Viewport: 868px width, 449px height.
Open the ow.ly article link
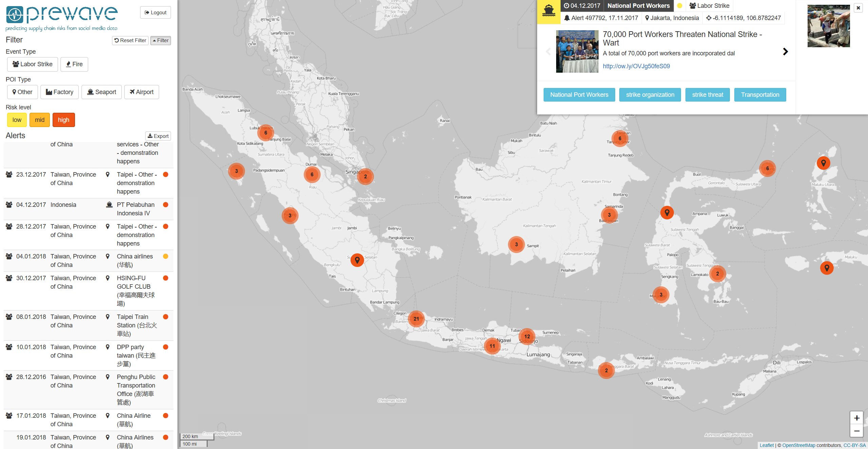(636, 66)
